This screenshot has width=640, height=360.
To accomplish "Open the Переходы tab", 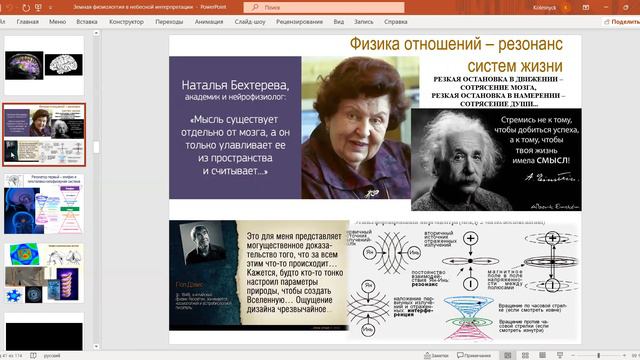I will point(169,22).
